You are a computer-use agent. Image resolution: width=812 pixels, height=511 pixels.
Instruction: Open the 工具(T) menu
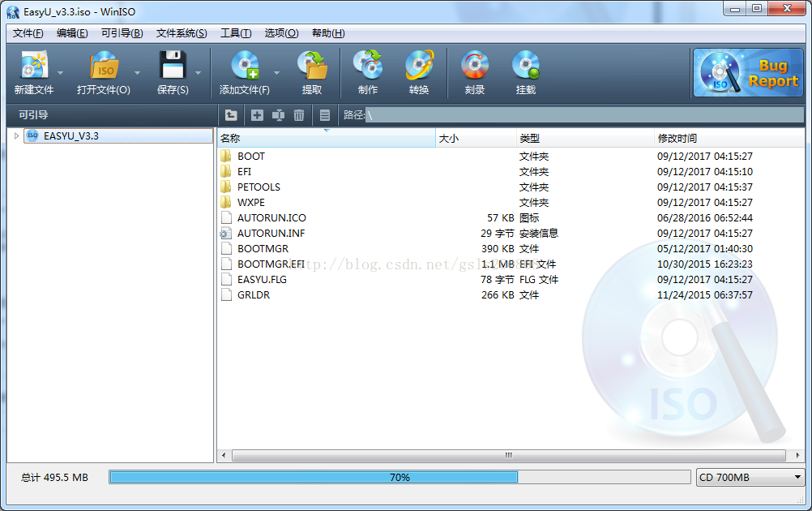click(236, 33)
